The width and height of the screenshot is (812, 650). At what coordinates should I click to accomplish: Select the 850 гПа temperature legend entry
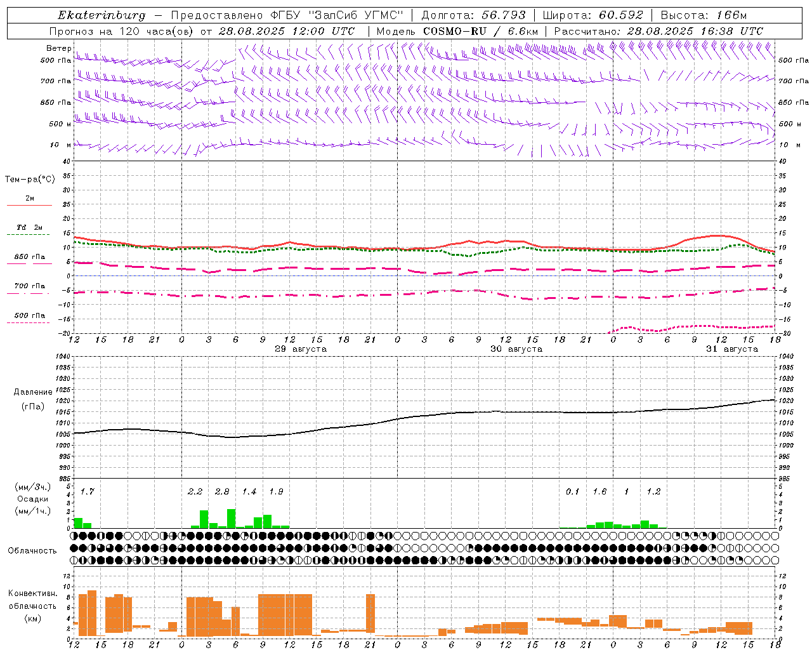click(30, 257)
